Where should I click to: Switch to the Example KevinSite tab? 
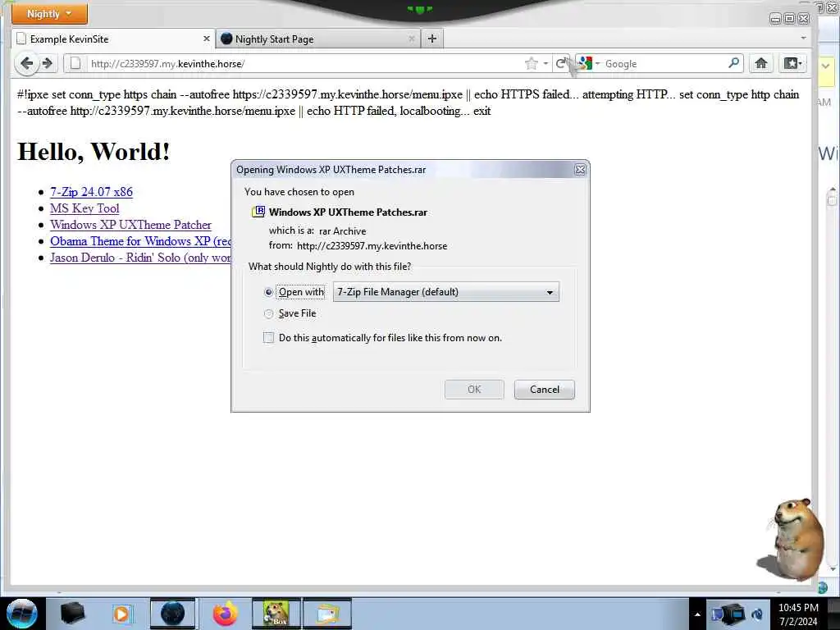[x=112, y=39]
